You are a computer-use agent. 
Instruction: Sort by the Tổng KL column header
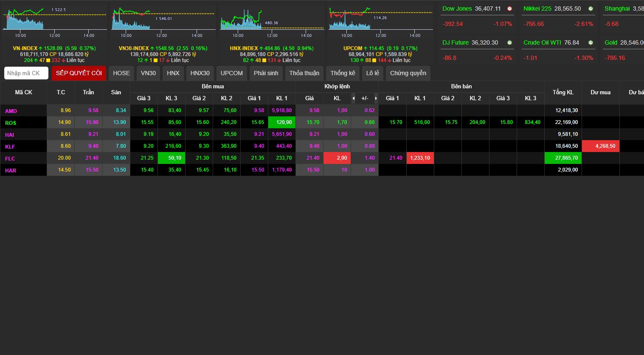click(563, 92)
